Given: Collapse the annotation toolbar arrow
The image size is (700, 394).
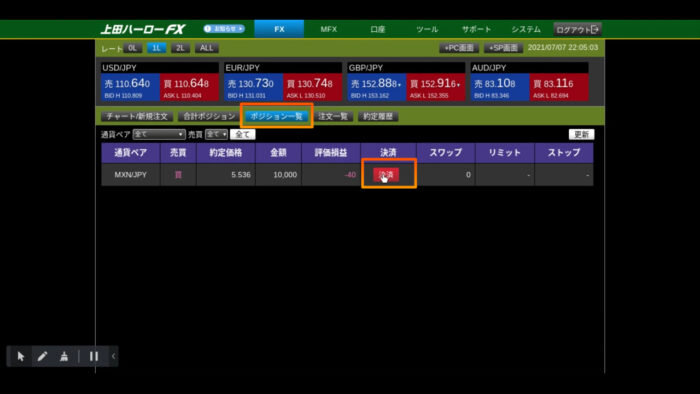Looking at the screenshot, I should 113,356.
